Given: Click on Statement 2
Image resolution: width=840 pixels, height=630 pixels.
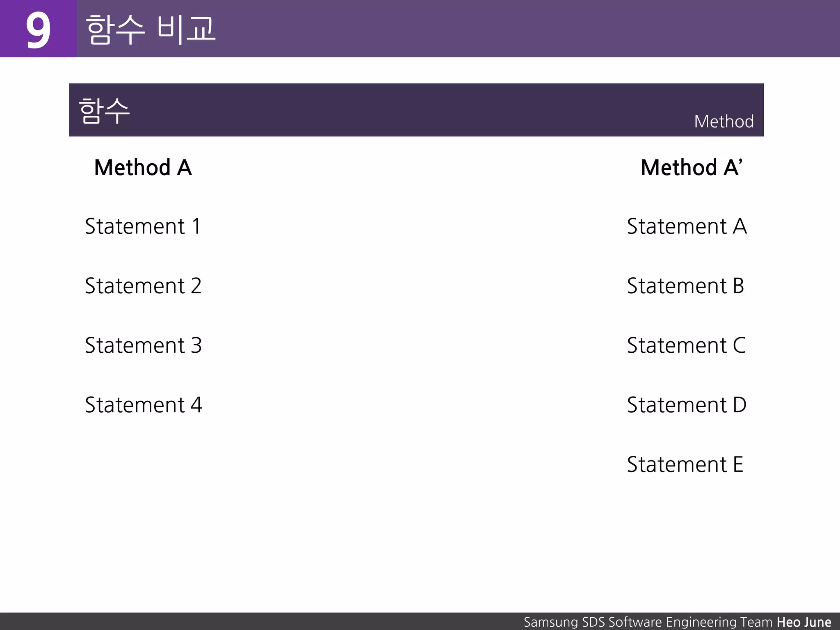Looking at the screenshot, I should 143,286.
